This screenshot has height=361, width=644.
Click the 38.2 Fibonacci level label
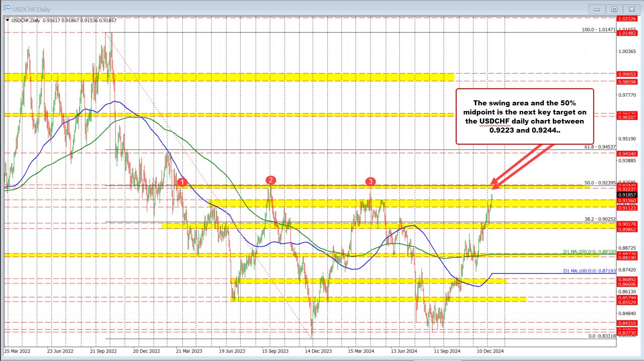[x=600, y=219]
